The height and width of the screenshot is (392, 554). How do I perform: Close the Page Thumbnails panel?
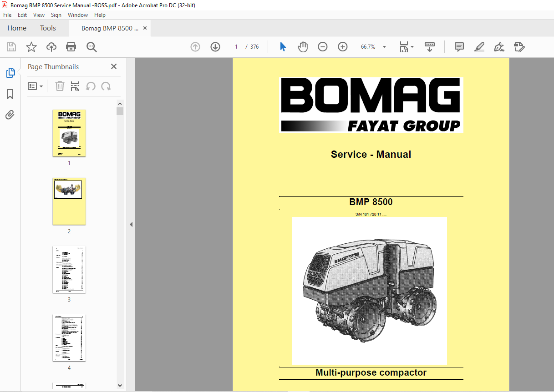114,66
